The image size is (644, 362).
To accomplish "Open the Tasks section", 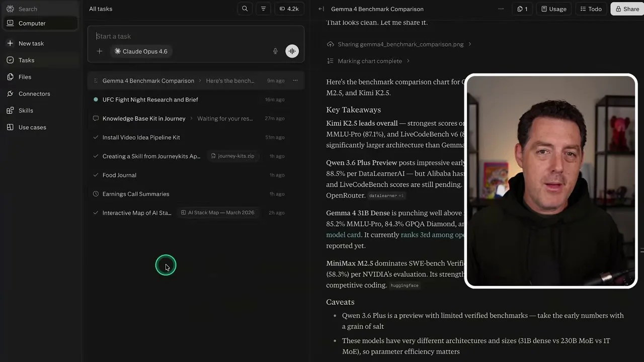I will click(40, 60).
